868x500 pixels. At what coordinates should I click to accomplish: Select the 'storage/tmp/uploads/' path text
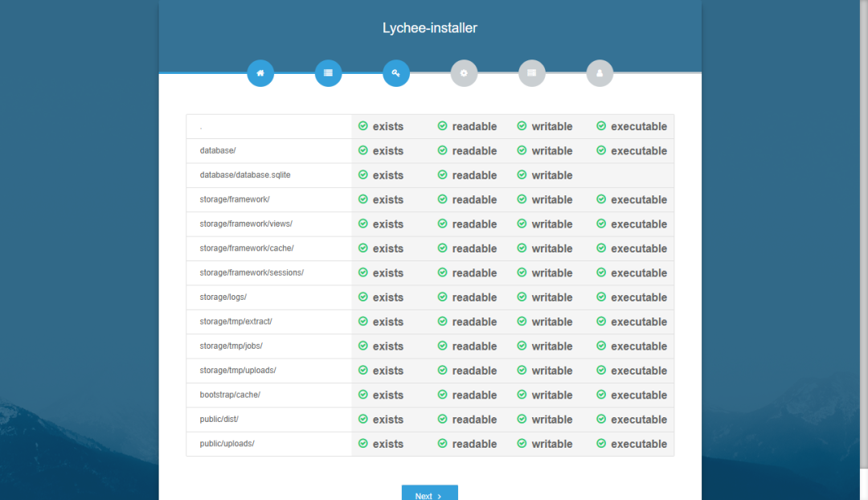237,370
